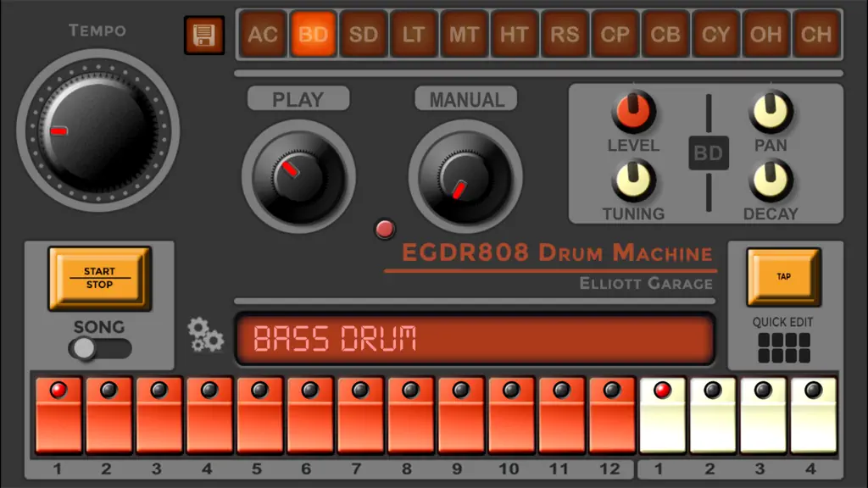Screen dimensions: 868x488
Task: Toggle white step button 2
Action: (x=712, y=415)
